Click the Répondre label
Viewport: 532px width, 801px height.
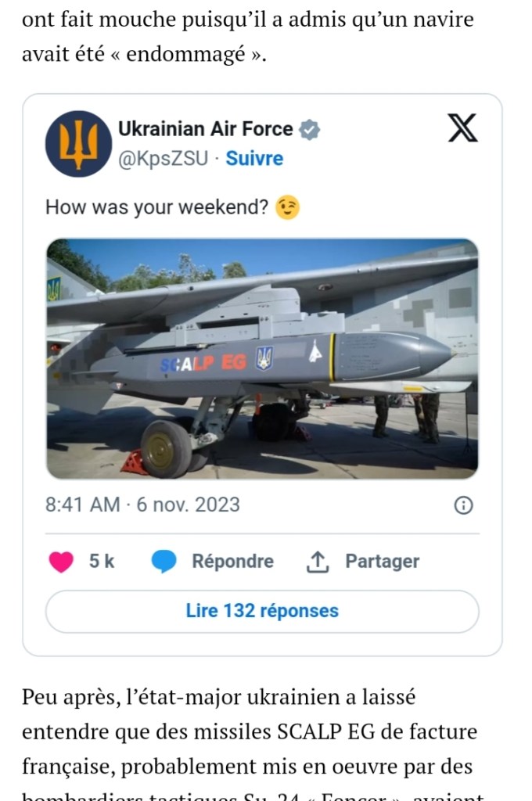tap(232, 562)
